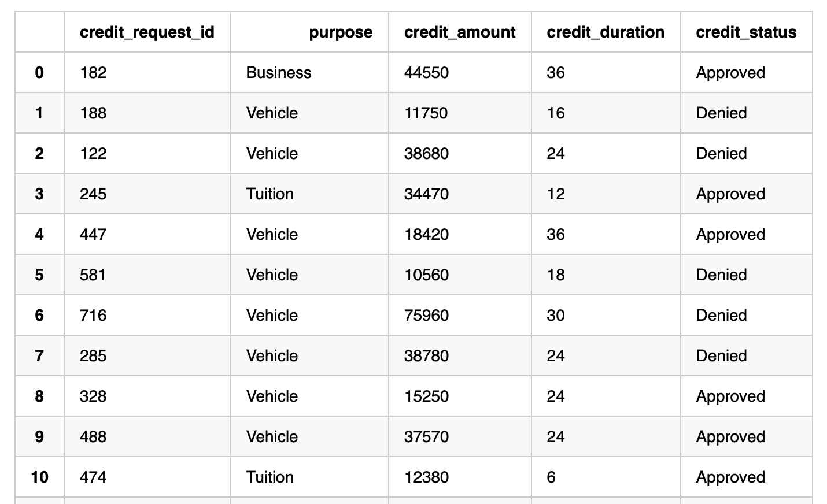827x504 pixels.
Task: Click the credit_request_id column header
Action: point(147,32)
